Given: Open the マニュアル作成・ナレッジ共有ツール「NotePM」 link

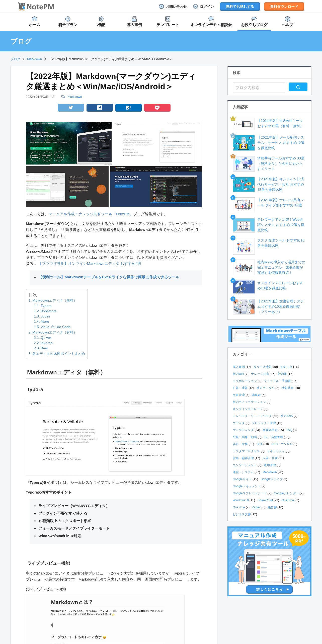Looking at the screenshot, I should [x=90, y=214].
